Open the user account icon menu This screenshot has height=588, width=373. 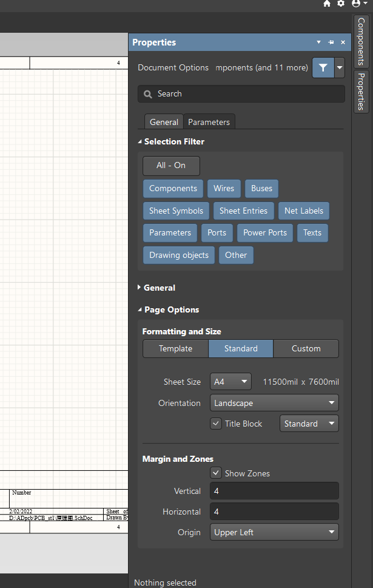(359, 4)
